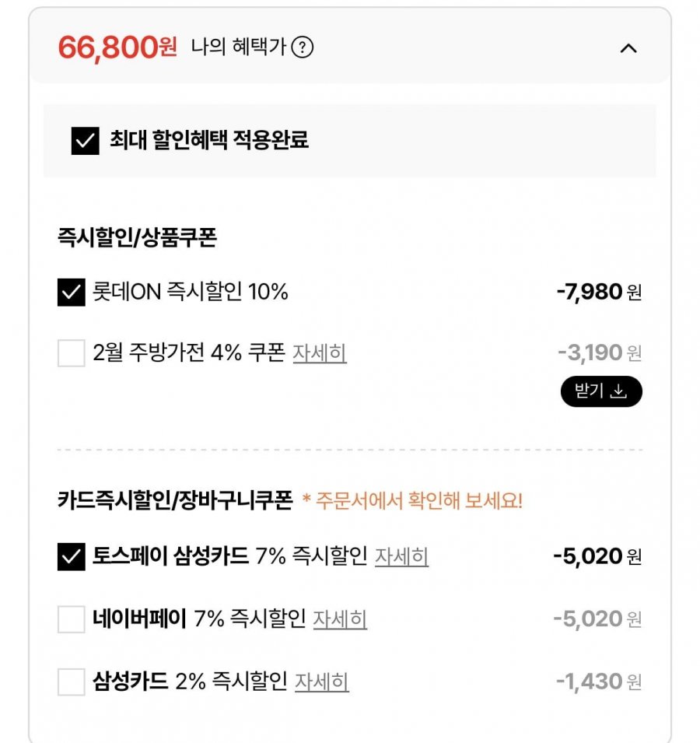Select the 삼성카드 2% 즉시할인 checkbox
The height and width of the screenshot is (743, 700).
coord(71,682)
